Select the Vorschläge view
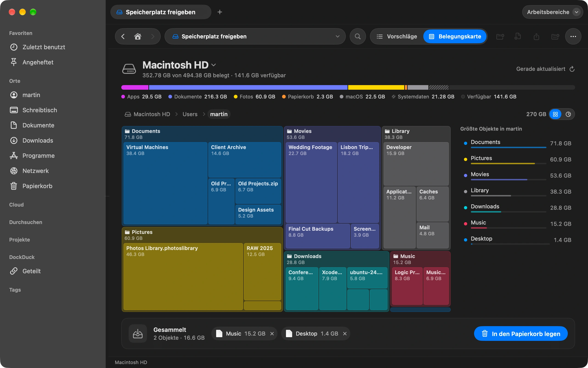Viewport: 588px width, 368px height. (397, 37)
